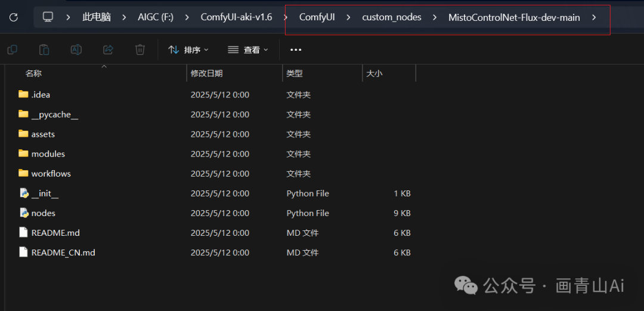Click the 9 KB size value
This screenshot has width=644, height=311.
(402, 213)
